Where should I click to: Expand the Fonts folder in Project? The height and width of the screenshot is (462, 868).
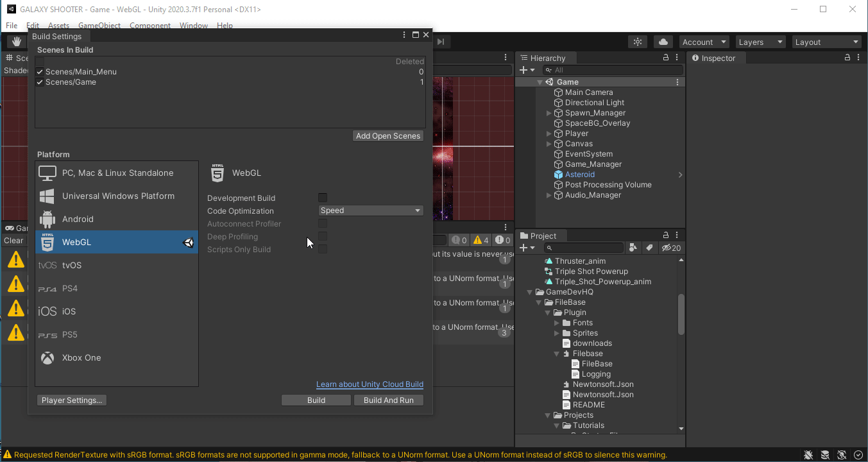point(557,323)
